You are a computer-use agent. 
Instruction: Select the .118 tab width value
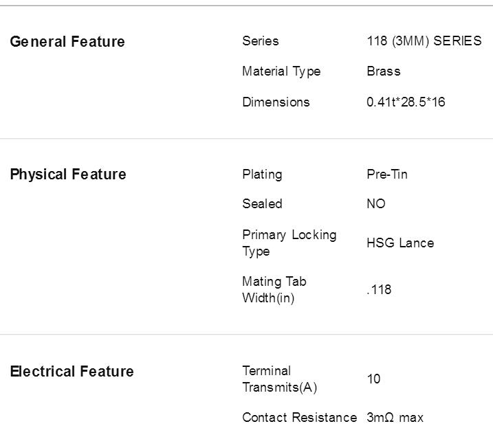point(379,290)
